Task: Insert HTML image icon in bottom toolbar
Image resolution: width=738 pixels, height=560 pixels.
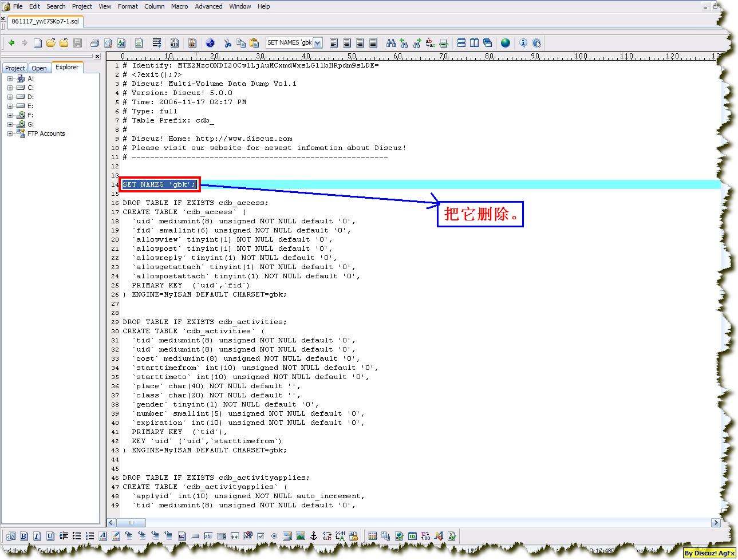Action: [x=300, y=537]
